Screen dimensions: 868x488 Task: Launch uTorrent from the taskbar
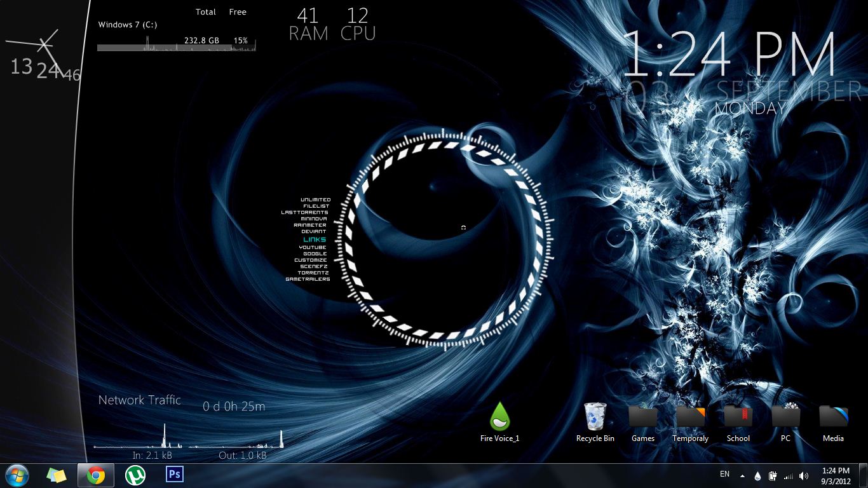(x=135, y=475)
